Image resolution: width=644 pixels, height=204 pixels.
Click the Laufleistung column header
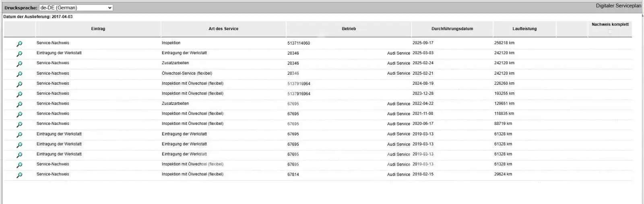coord(524,29)
